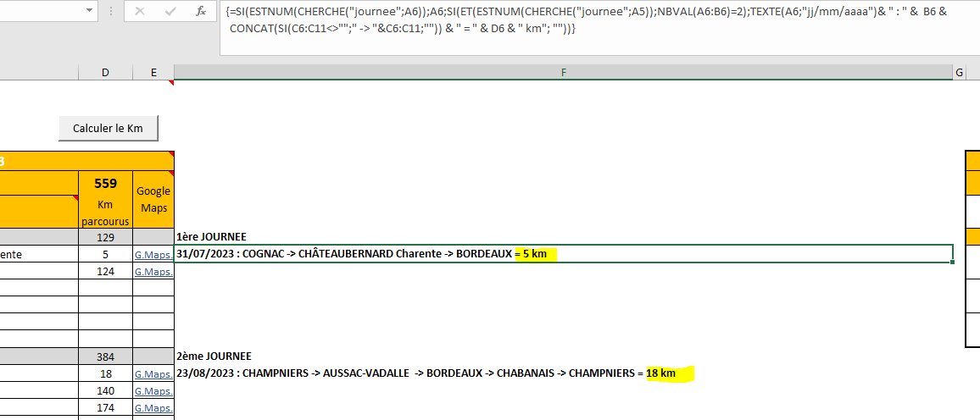
Task: Open G.Maps link in the 140 km row
Action: pyautogui.click(x=153, y=391)
